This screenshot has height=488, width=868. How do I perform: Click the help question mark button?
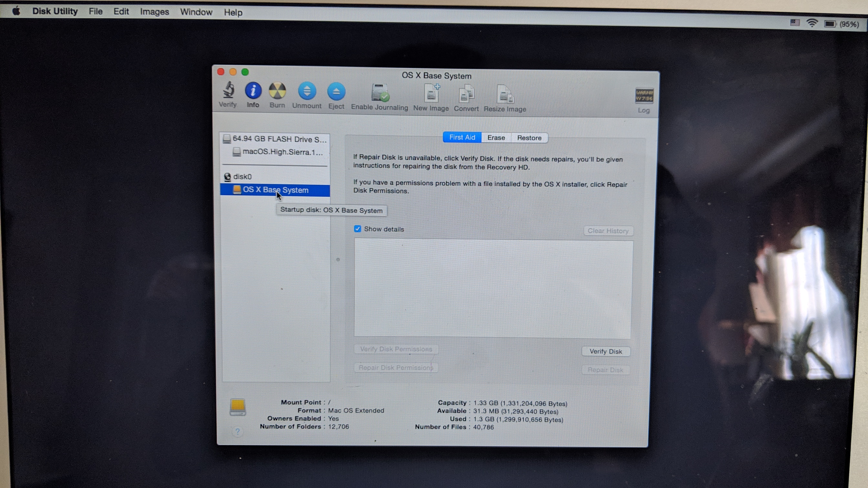pos(238,432)
